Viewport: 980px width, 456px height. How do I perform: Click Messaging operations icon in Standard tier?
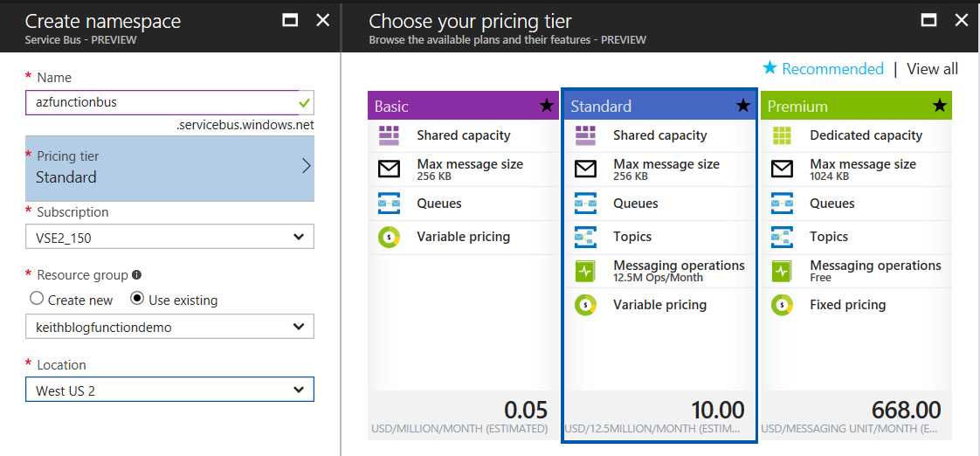[x=585, y=271]
